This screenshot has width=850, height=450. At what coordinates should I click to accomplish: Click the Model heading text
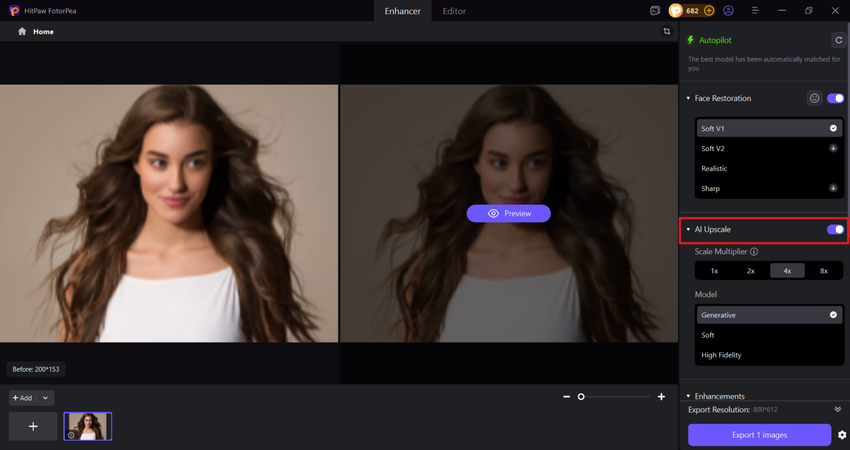706,294
